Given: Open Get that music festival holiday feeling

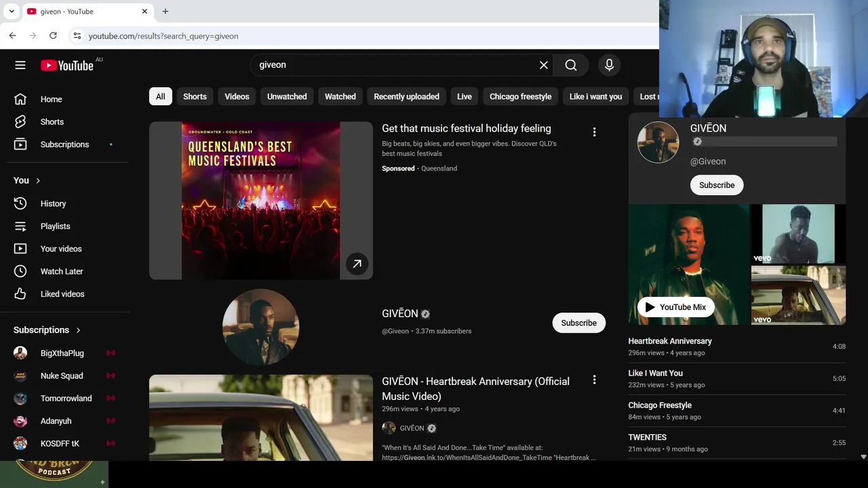Looking at the screenshot, I should (x=467, y=129).
